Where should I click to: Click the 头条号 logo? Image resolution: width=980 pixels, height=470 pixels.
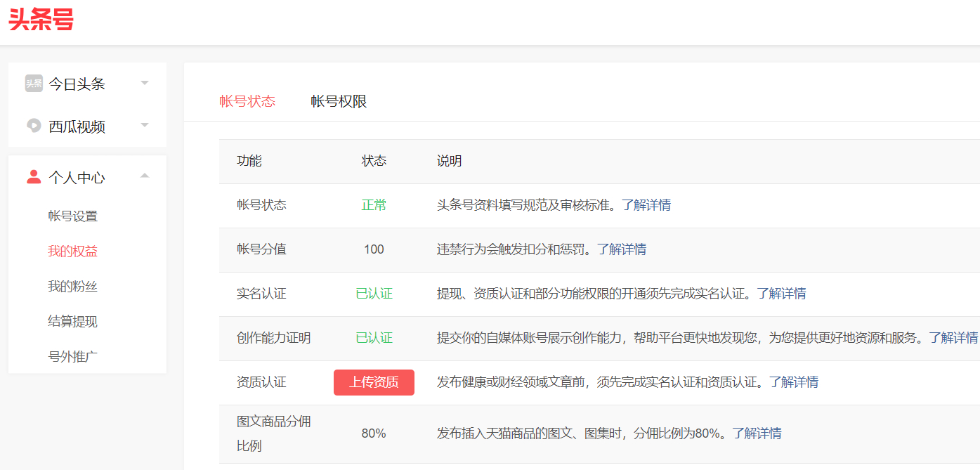(x=41, y=20)
